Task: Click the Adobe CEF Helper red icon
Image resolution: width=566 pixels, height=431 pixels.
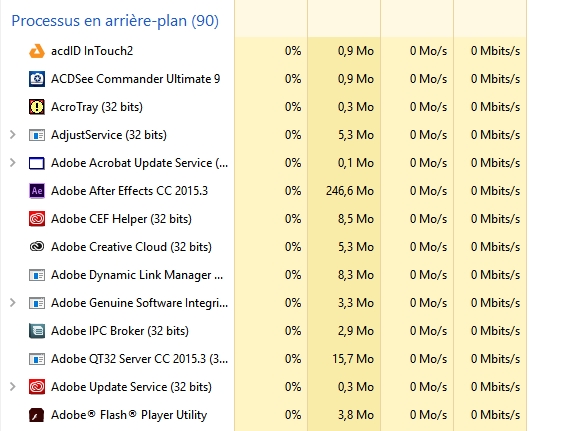Action: (37, 219)
